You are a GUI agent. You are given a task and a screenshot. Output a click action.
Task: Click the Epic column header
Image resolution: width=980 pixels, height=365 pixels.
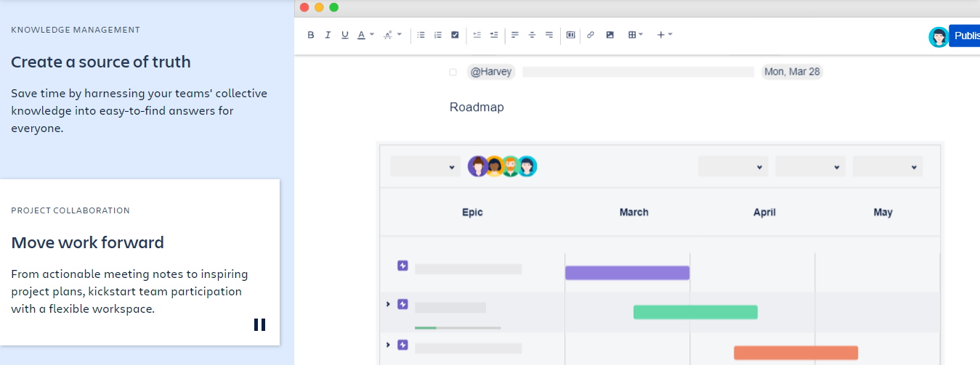[x=472, y=213]
